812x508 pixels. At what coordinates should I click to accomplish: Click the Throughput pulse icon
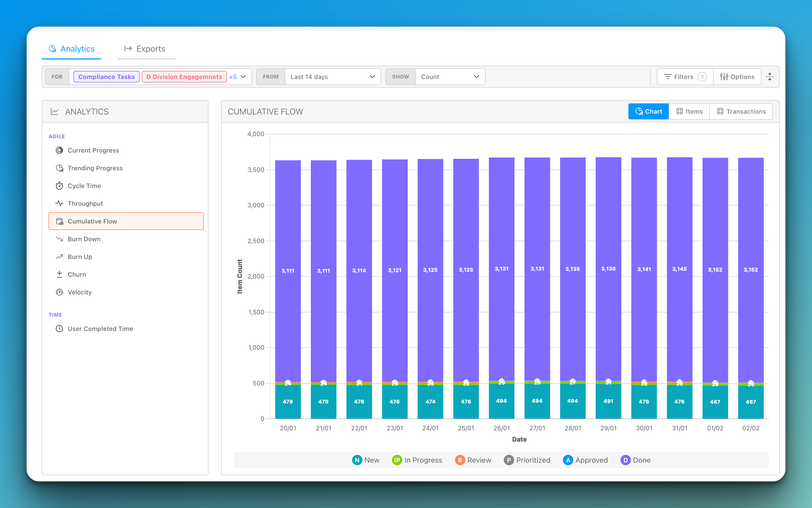[59, 203]
